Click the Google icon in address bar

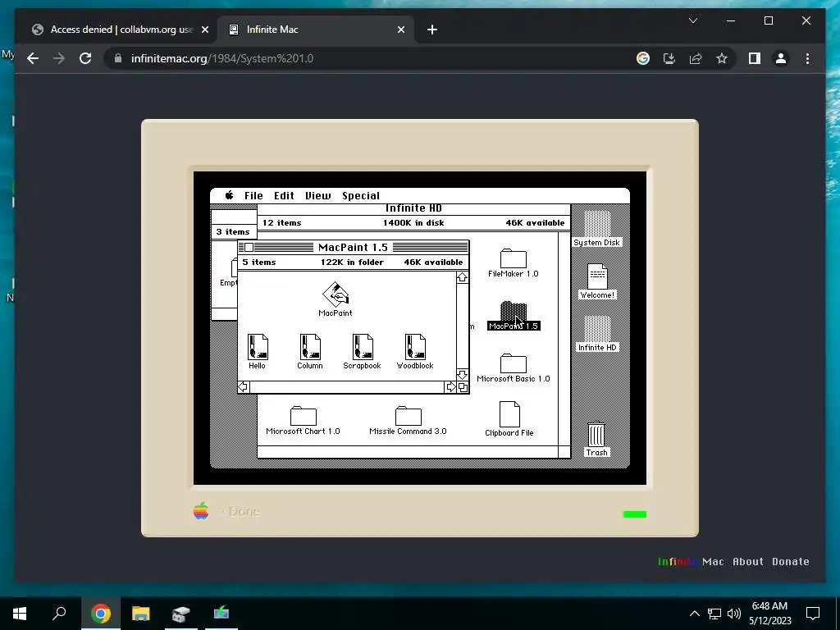pyautogui.click(x=643, y=58)
